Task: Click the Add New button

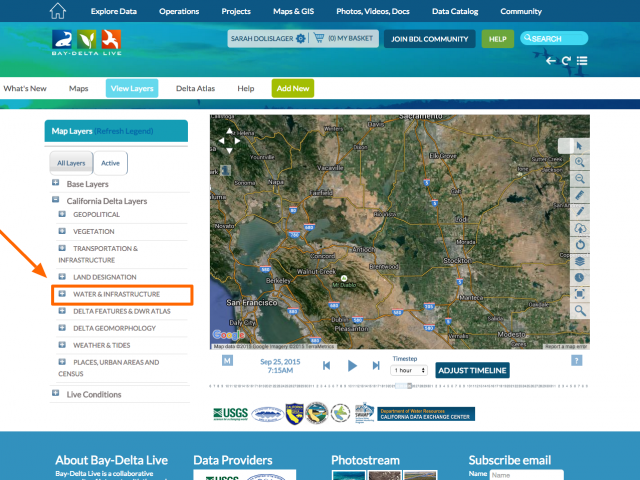Action: pos(293,88)
